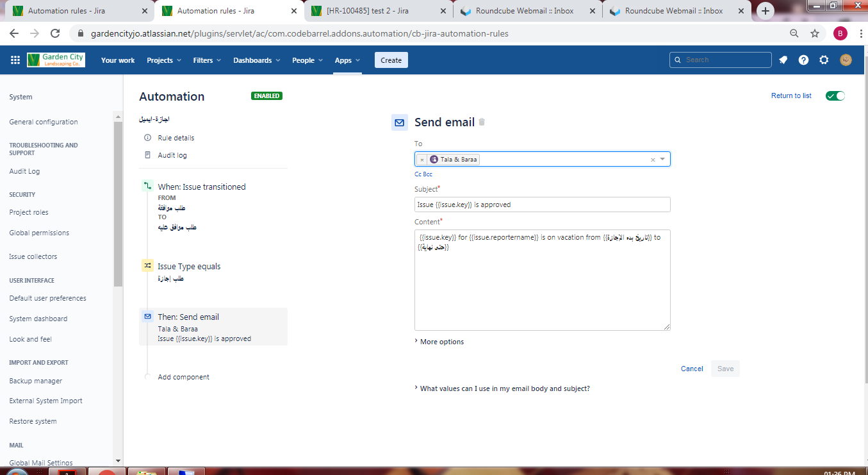Open the Dashboards dropdown menu
Screen dimensions: 868x475
(x=256, y=60)
